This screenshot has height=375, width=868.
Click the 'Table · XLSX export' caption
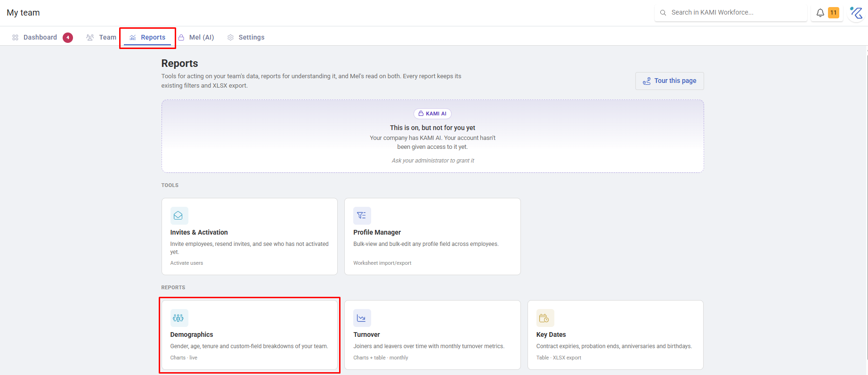pos(559,358)
